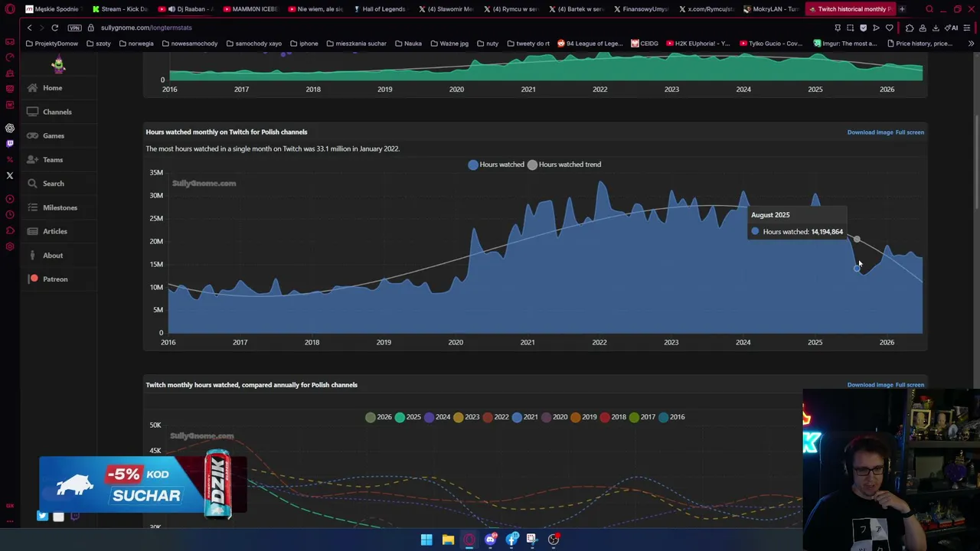The height and width of the screenshot is (551, 980).
Task: Open the browser downloads icon
Action: (x=936, y=28)
